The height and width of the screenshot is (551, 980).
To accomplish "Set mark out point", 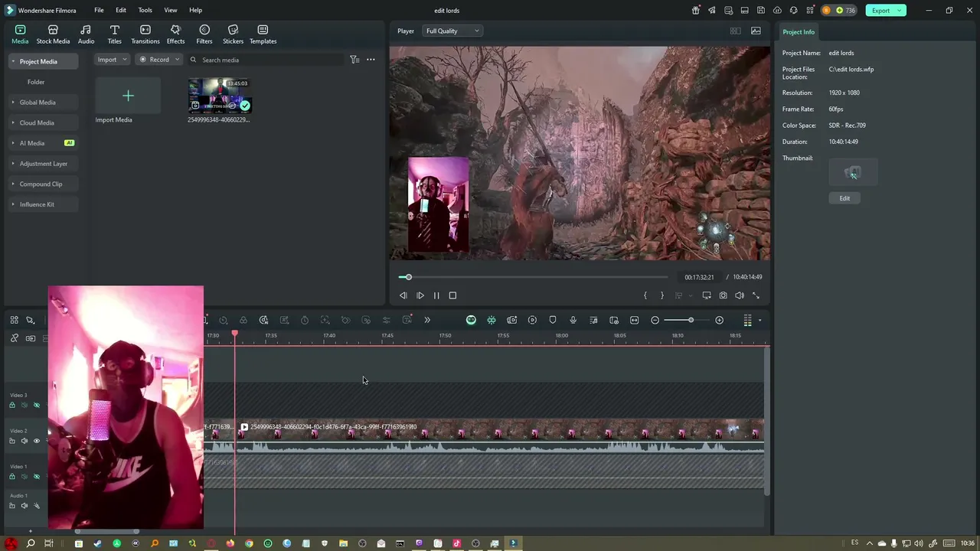I will click(x=662, y=295).
